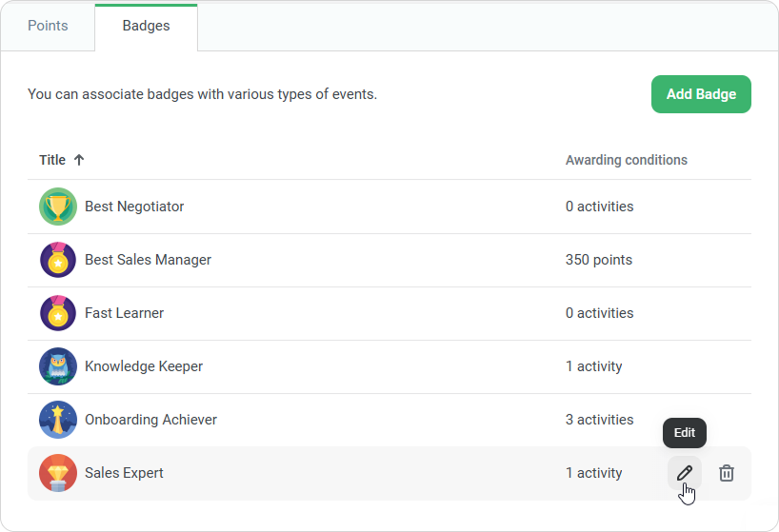Click the Best Sales Manager medal icon
Viewport: 779px width, 532px height.
pyautogui.click(x=58, y=260)
